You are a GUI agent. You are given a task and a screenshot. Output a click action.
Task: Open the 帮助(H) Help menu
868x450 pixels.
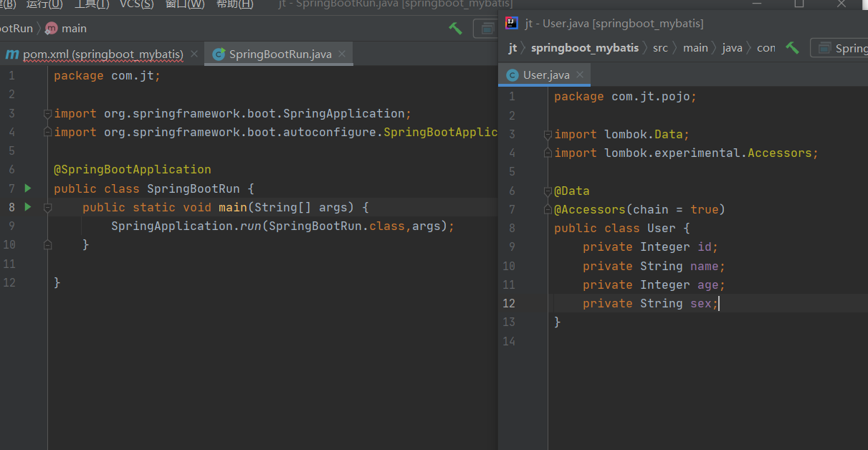235,4
